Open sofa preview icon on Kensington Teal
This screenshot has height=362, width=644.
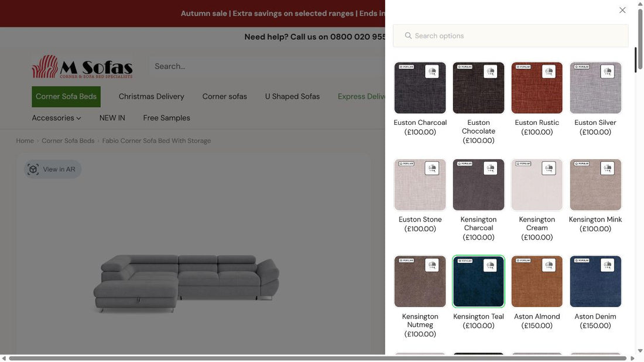point(491,265)
